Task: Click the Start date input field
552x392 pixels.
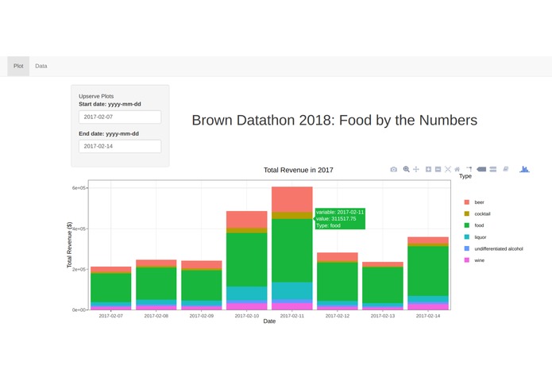Action: tap(120, 117)
